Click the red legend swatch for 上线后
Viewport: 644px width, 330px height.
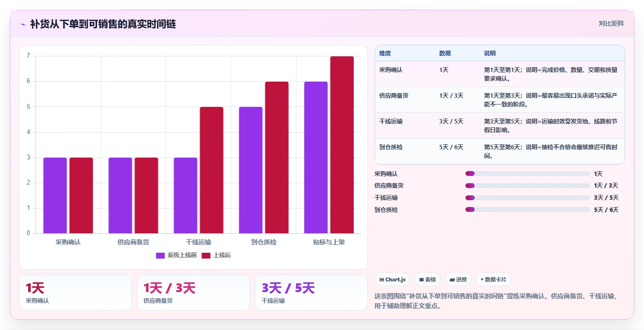click(206, 255)
